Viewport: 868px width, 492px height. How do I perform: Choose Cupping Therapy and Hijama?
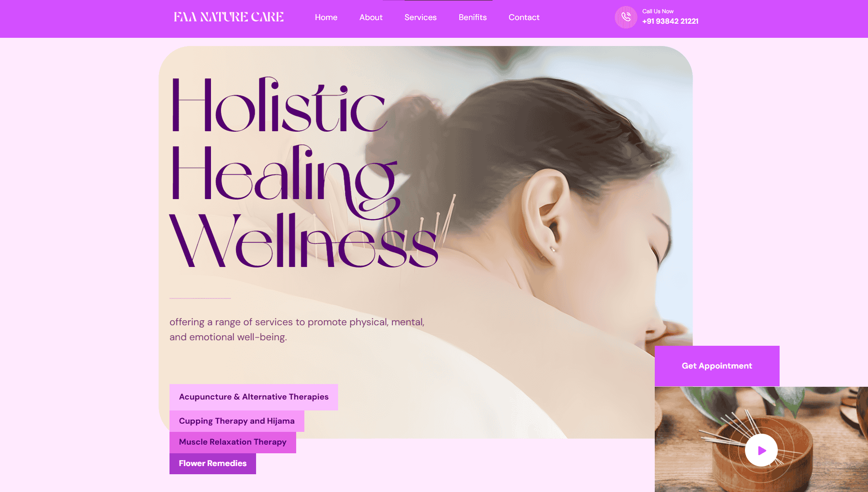pos(237,421)
